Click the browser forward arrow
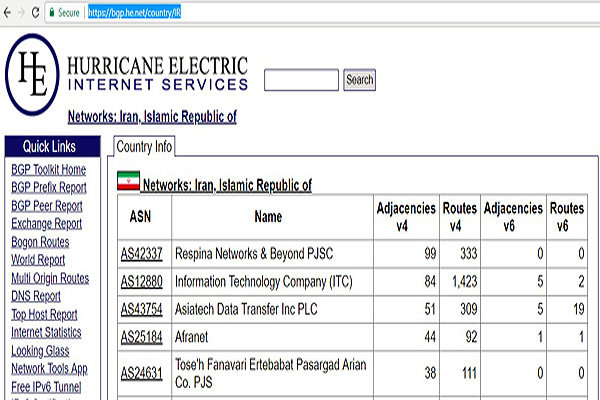The width and height of the screenshot is (600, 400). click(21, 13)
